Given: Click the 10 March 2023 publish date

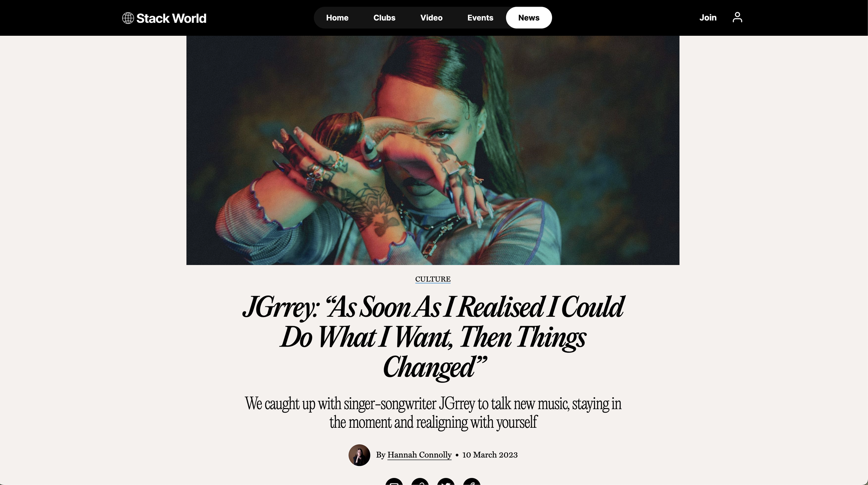Looking at the screenshot, I should (490, 455).
